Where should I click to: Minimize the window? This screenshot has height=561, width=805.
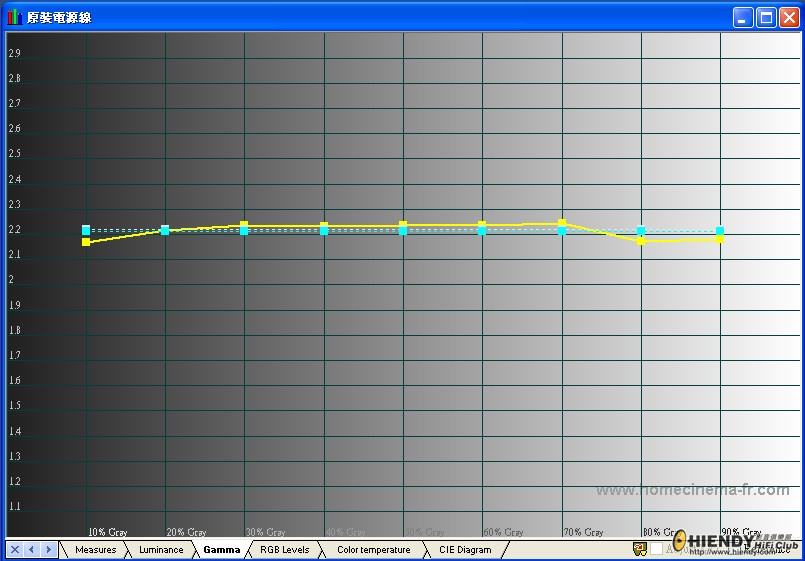pos(742,17)
